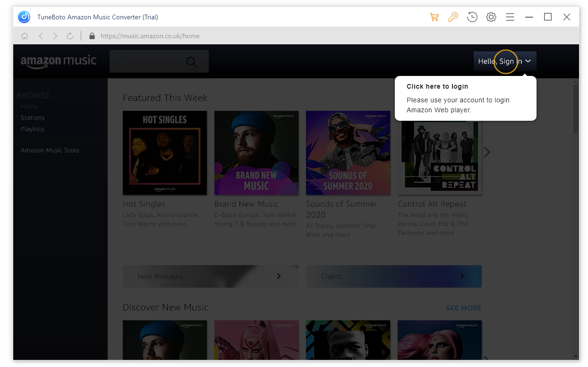588x367 pixels.
Task: Click the search magnifier icon
Action: [x=191, y=62]
